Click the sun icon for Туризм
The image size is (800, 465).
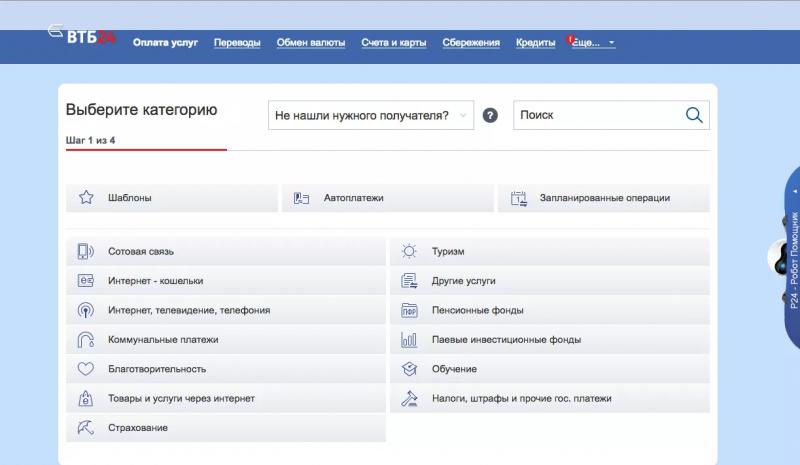pyautogui.click(x=409, y=251)
